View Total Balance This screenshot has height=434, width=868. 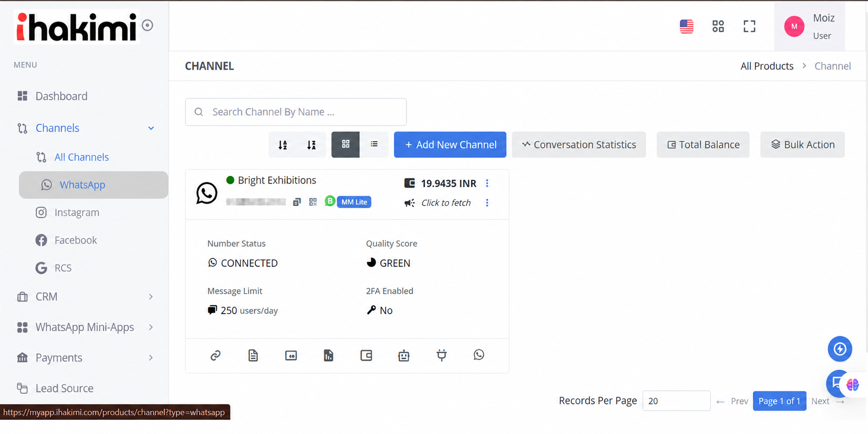(703, 145)
